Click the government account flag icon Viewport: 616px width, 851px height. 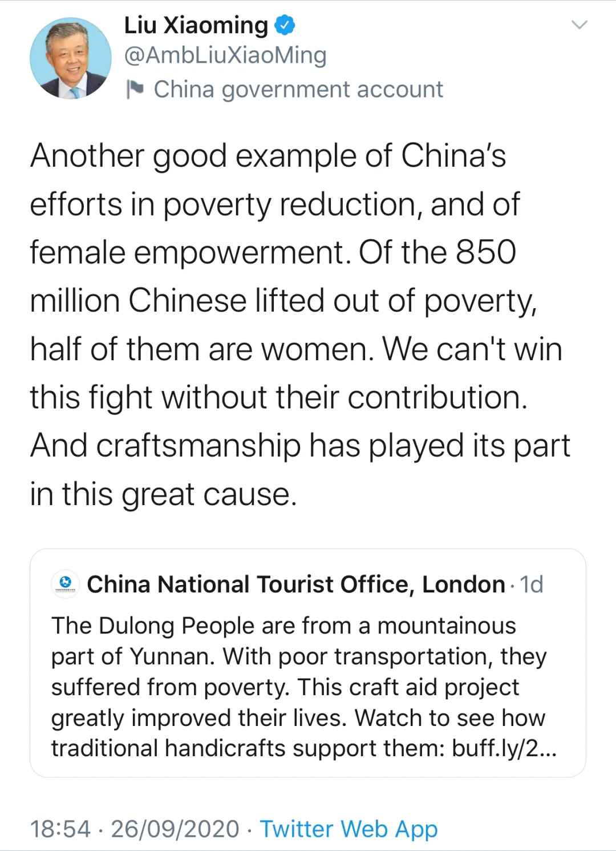click(x=135, y=89)
